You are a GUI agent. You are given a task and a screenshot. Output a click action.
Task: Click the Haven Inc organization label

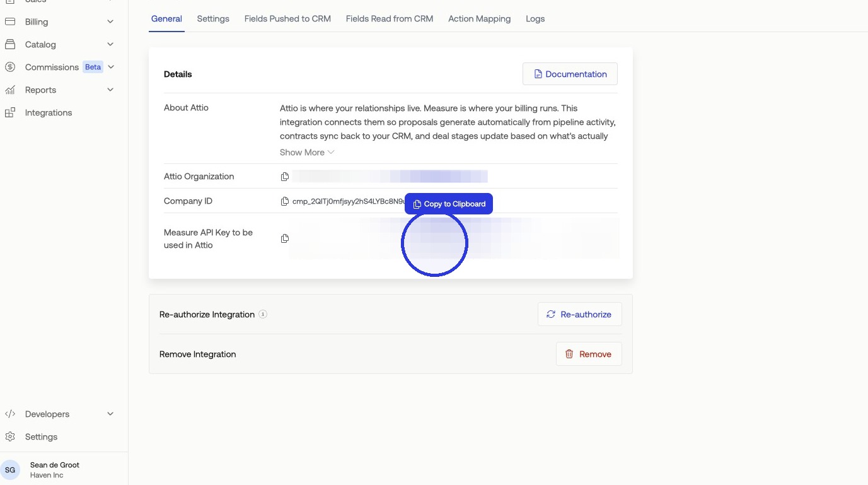(47, 475)
